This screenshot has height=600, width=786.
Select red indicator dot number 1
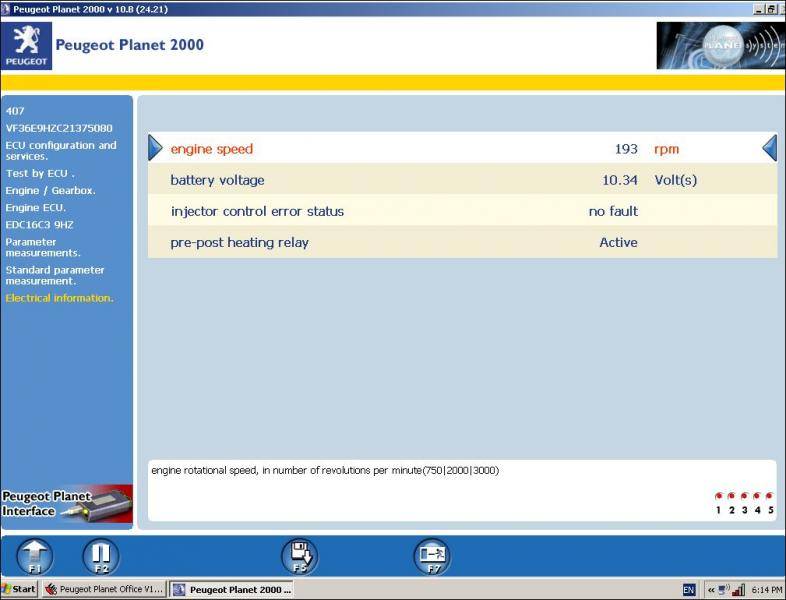click(x=719, y=496)
